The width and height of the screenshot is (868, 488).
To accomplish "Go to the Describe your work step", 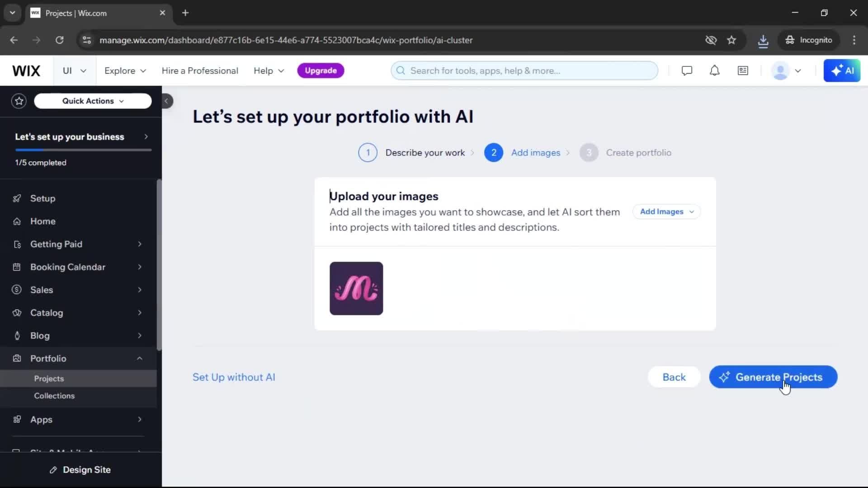I will pyautogui.click(x=411, y=153).
